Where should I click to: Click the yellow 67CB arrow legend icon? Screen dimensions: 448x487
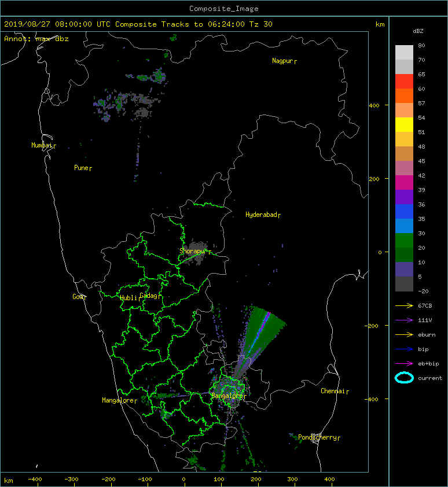(404, 306)
